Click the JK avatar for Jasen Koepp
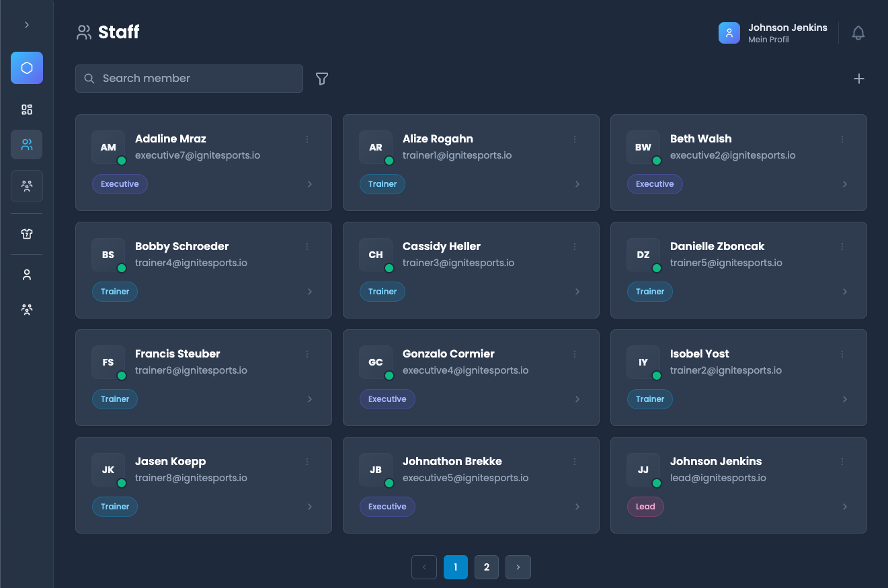 [108, 470]
